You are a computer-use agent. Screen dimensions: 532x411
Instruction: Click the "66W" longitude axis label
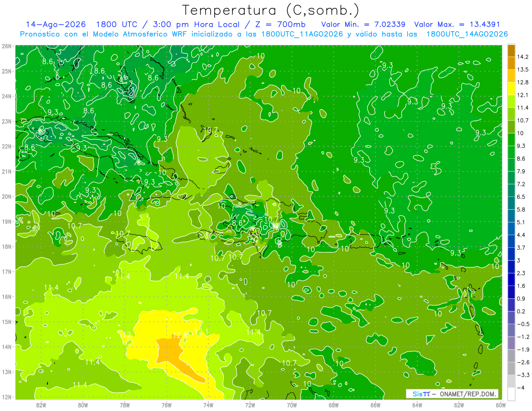pyautogui.click(x=376, y=405)
